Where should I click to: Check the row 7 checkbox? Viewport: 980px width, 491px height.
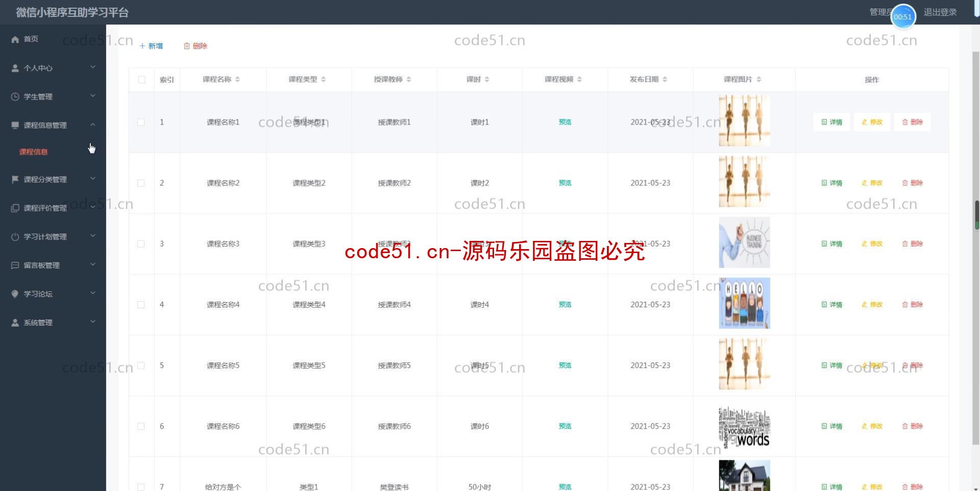click(141, 487)
